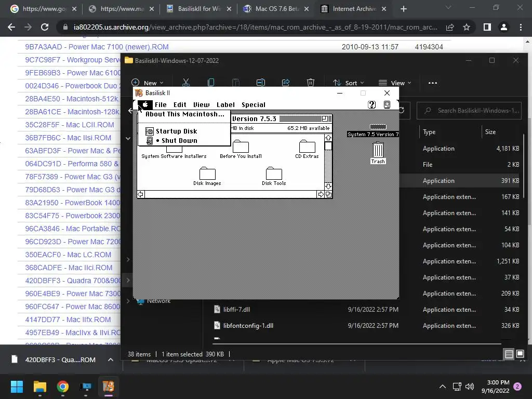Open Chrome tab search chevron

(x=448, y=7)
